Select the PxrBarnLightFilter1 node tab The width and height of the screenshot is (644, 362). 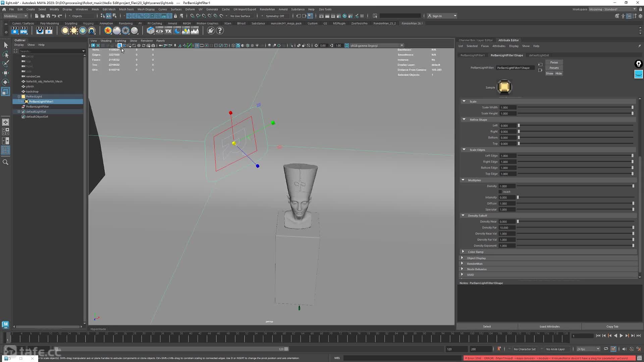click(x=472, y=55)
